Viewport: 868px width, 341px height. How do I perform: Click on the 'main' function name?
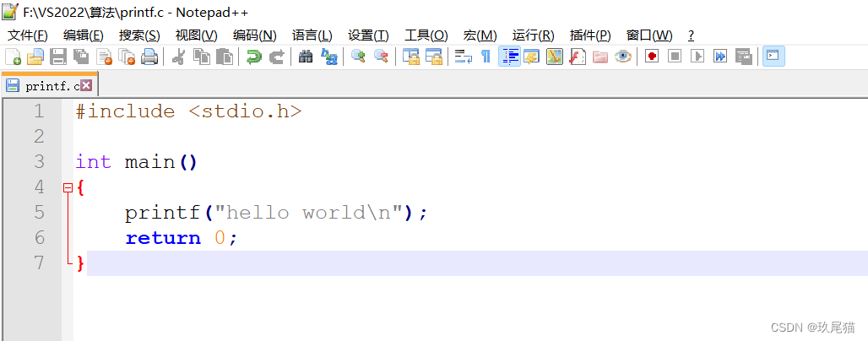point(149,162)
